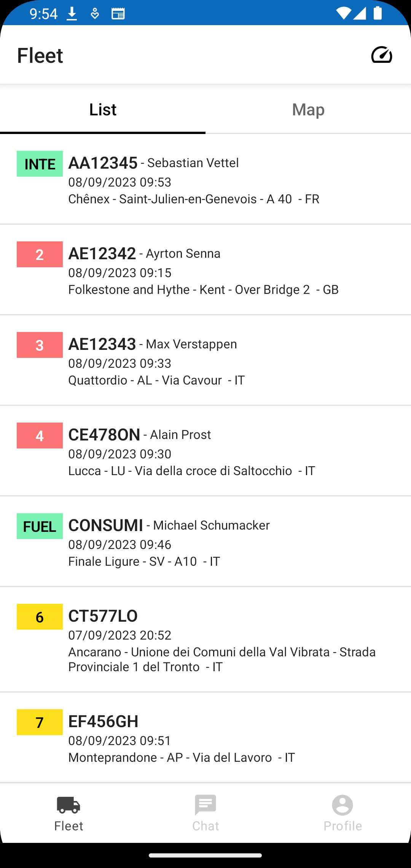Select vehicle EF456GH in Monteprandone
411x868 pixels.
click(205, 738)
